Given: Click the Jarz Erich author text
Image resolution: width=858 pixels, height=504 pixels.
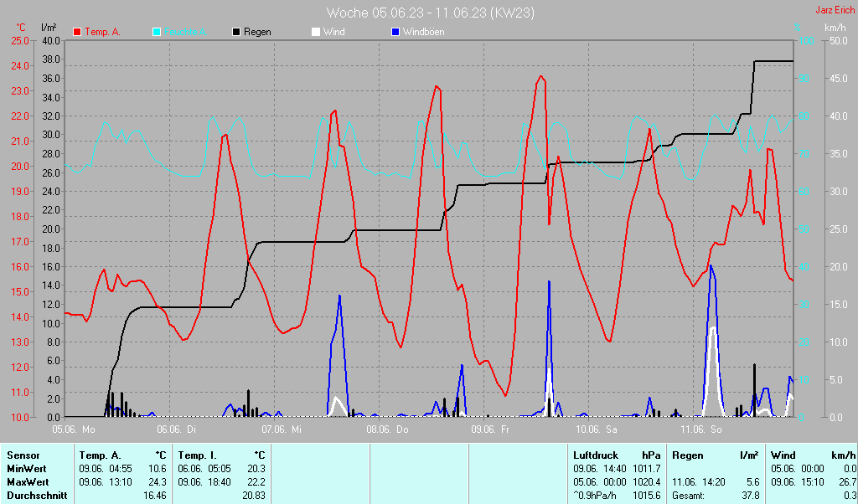Looking at the screenshot, I should pyautogui.click(x=835, y=10).
